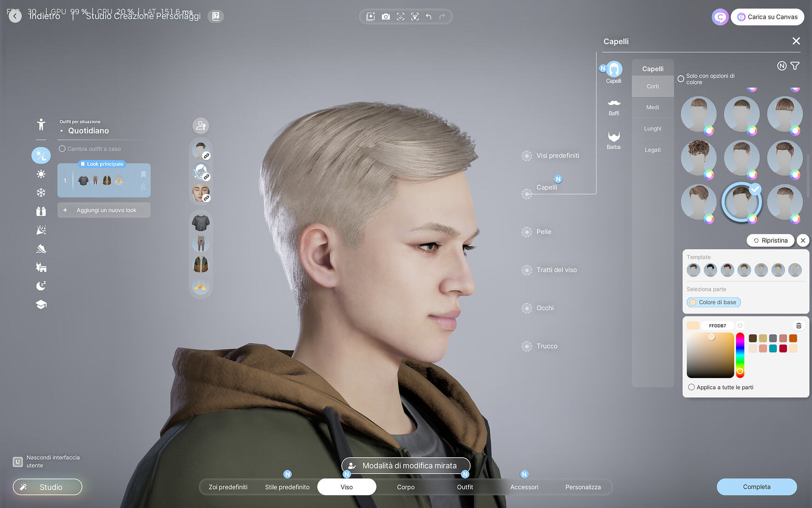Toggle Solo con opzioni di colore
812x508 pixels.
point(681,79)
